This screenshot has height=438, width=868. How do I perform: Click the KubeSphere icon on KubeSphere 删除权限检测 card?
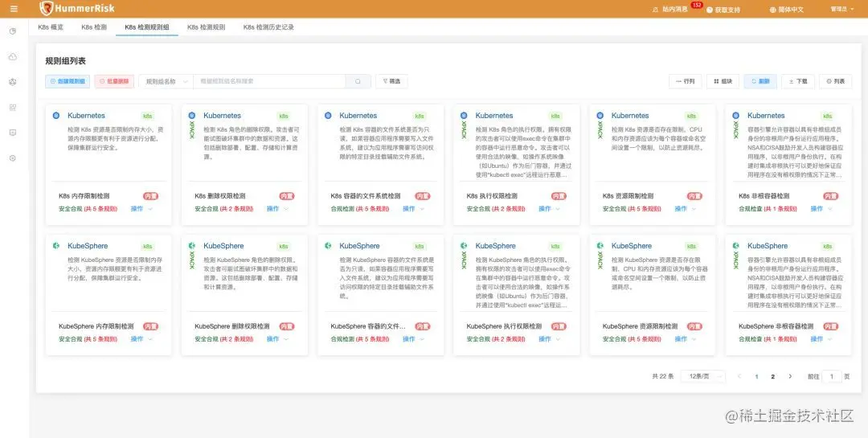(191, 246)
